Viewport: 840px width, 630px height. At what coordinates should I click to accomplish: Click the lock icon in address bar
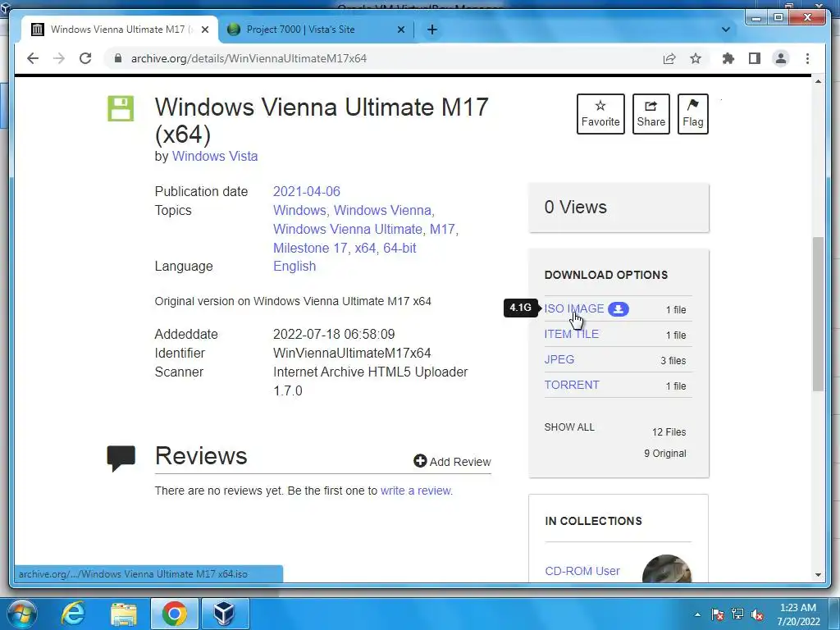[118, 58]
